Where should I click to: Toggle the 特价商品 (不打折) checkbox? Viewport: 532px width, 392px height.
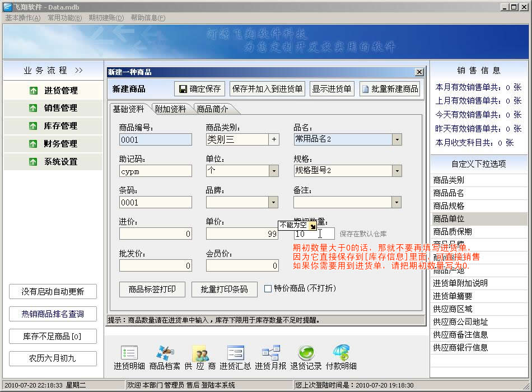[268, 289]
